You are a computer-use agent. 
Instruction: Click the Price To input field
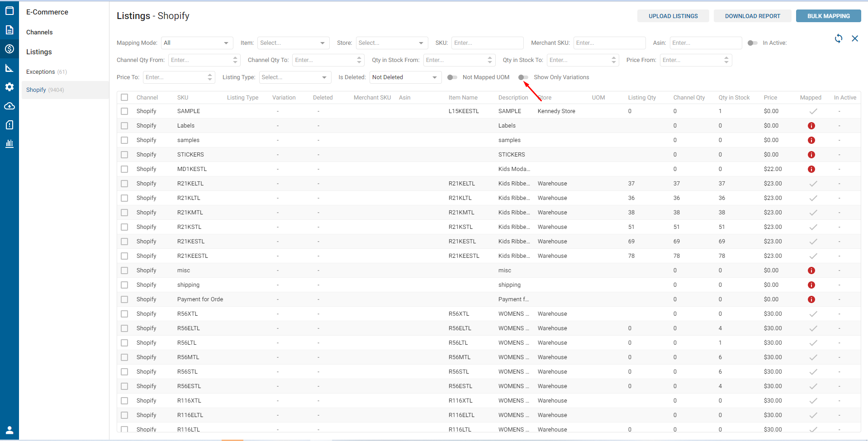pos(179,77)
